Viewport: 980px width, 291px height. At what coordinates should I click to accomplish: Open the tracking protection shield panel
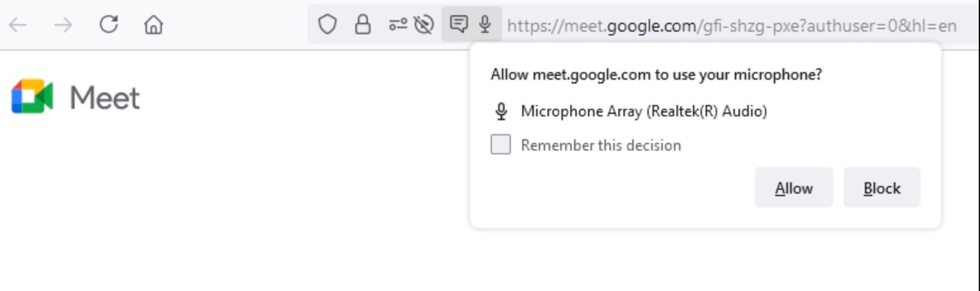(x=326, y=25)
